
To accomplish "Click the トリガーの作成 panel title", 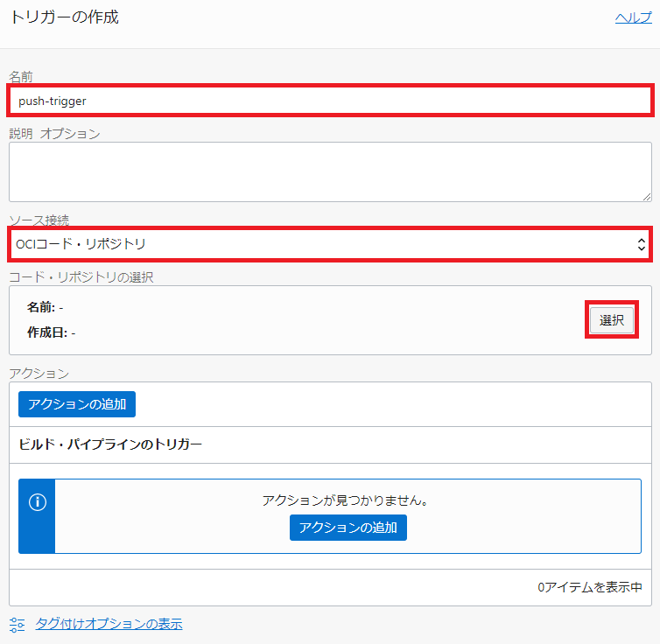I will (x=64, y=17).
